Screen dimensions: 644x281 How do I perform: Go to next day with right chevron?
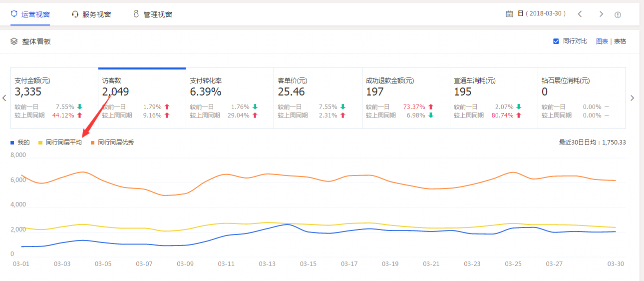pyautogui.click(x=601, y=14)
